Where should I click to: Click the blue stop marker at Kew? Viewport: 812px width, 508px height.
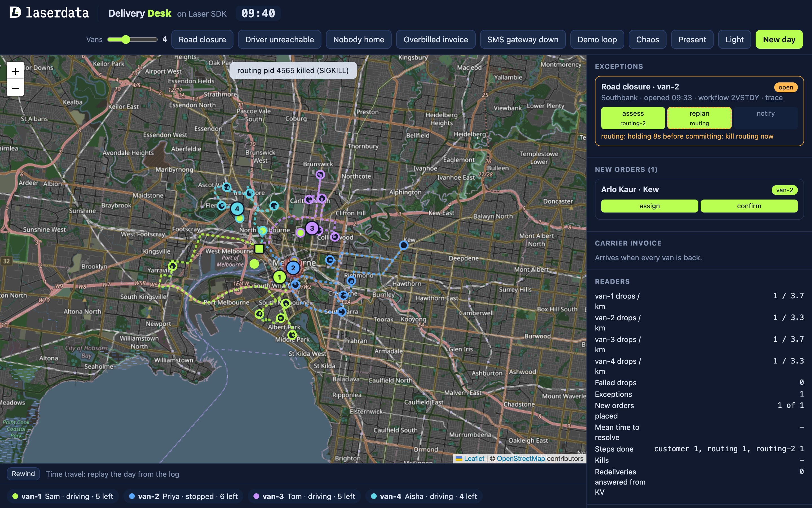(403, 245)
